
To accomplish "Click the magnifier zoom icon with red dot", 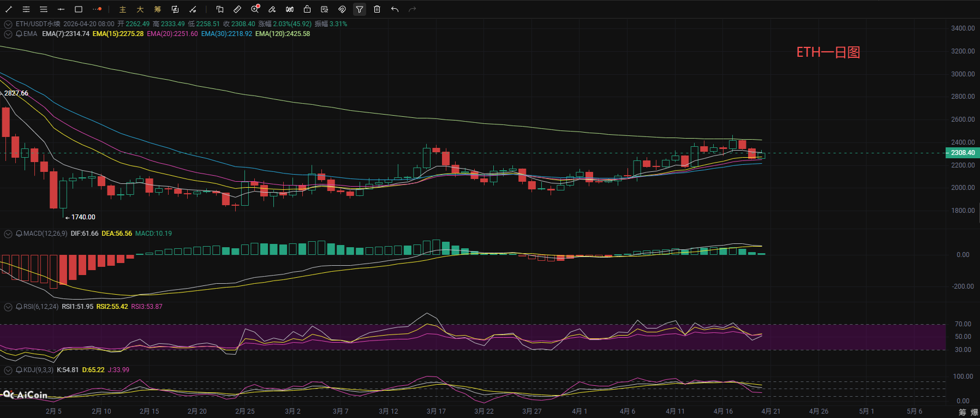I will tap(255, 9).
